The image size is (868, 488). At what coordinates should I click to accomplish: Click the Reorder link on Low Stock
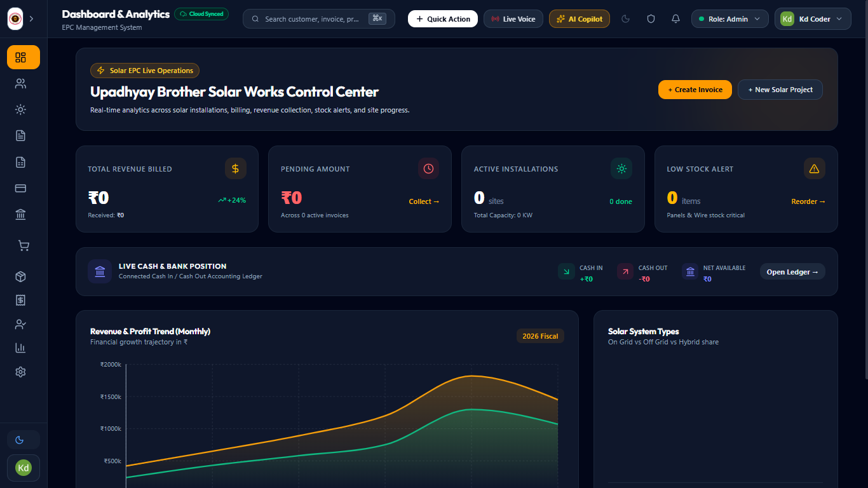pyautogui.click(x=808, y=201)
